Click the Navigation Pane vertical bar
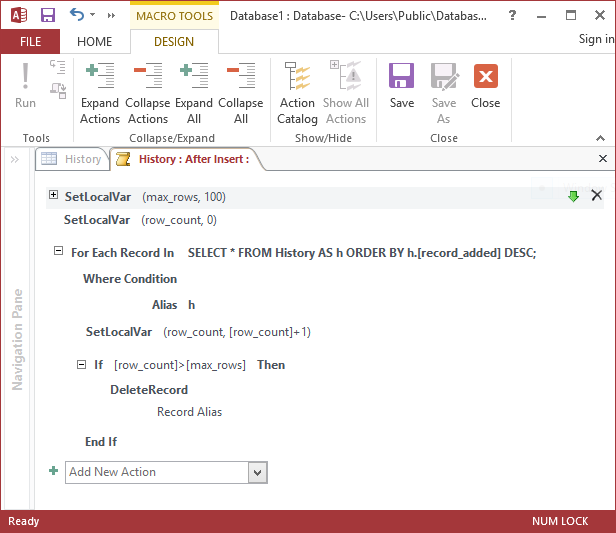This screenshot has width=616, height=533. coord(17,340)
